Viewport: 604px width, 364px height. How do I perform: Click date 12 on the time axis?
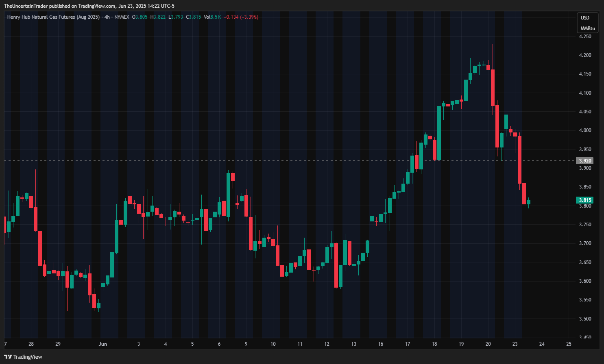[x=327, y=344]
